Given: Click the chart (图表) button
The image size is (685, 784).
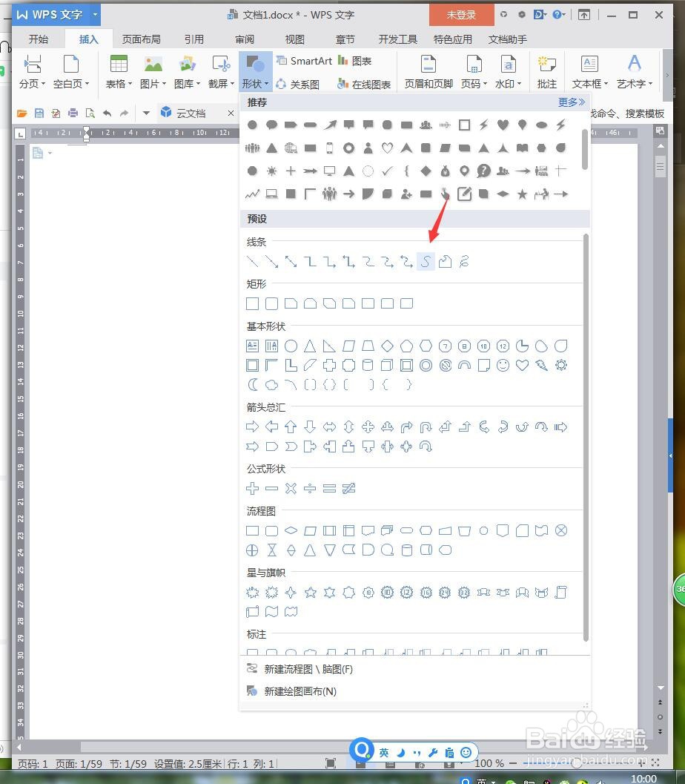Looking at the screenshot, I should pos(355,61).
